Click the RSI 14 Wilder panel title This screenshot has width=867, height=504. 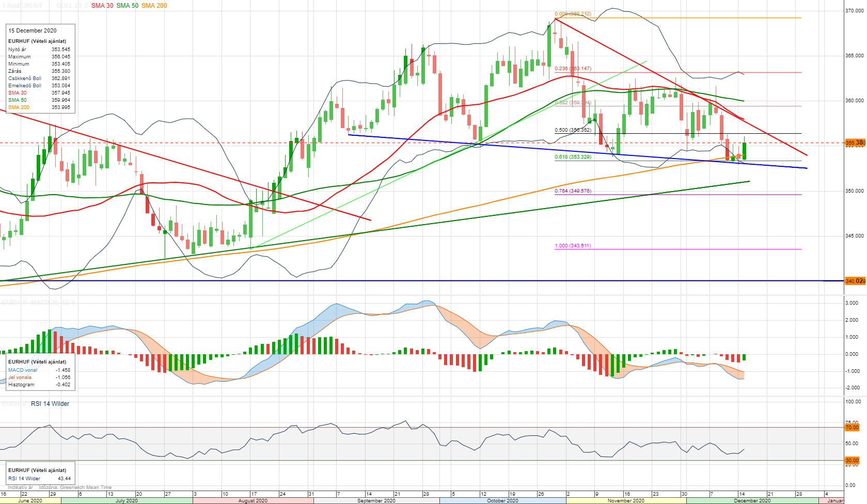tap(50, 404)
